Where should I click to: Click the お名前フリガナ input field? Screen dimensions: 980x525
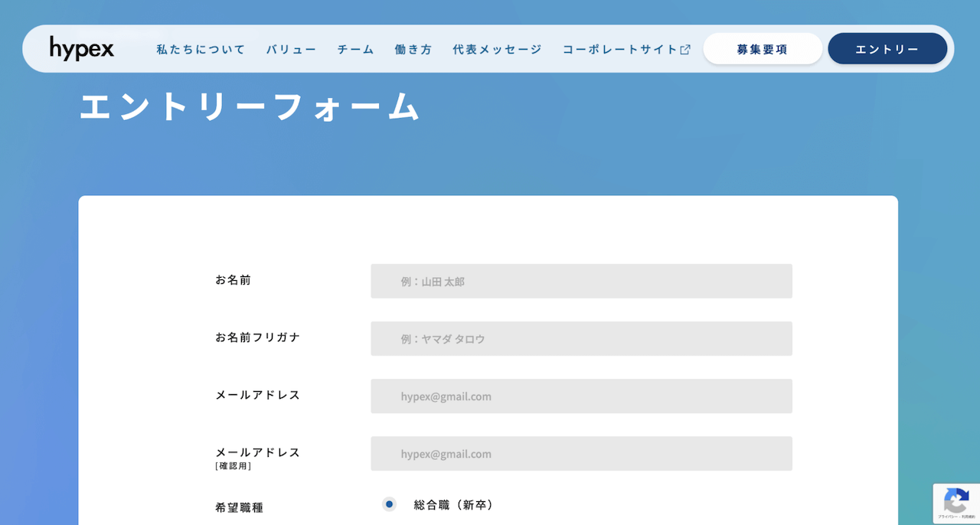point(581,338)
